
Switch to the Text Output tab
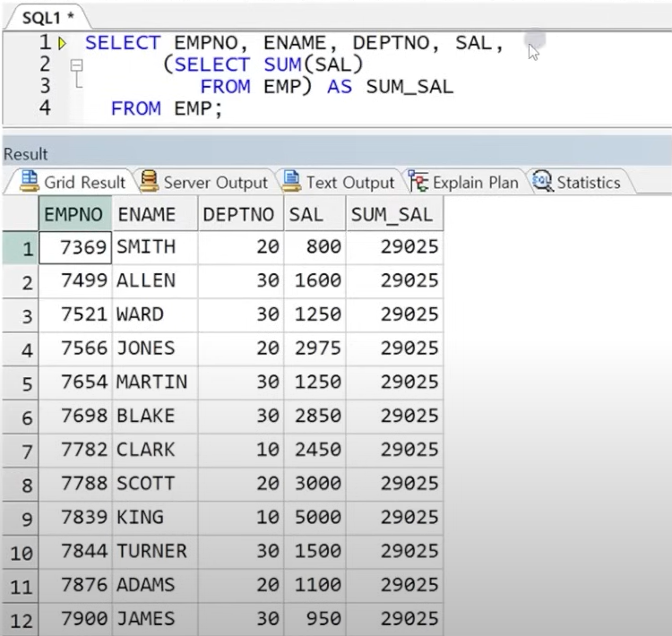point(339,182)
